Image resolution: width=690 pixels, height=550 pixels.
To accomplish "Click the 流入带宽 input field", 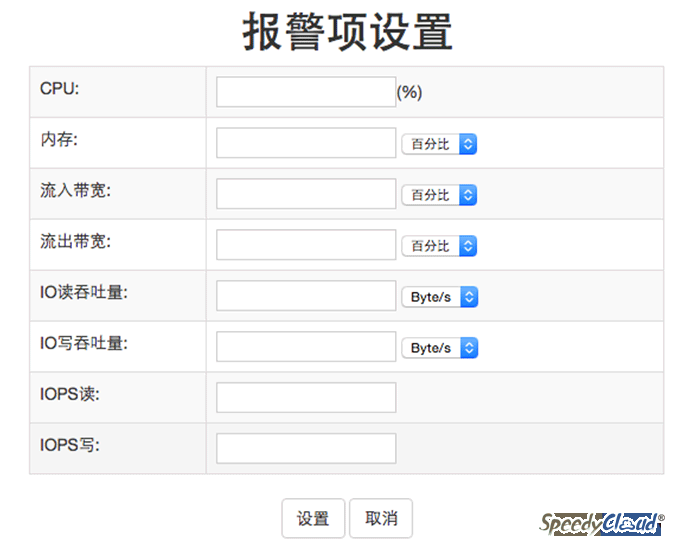I will tap(306, 194).
